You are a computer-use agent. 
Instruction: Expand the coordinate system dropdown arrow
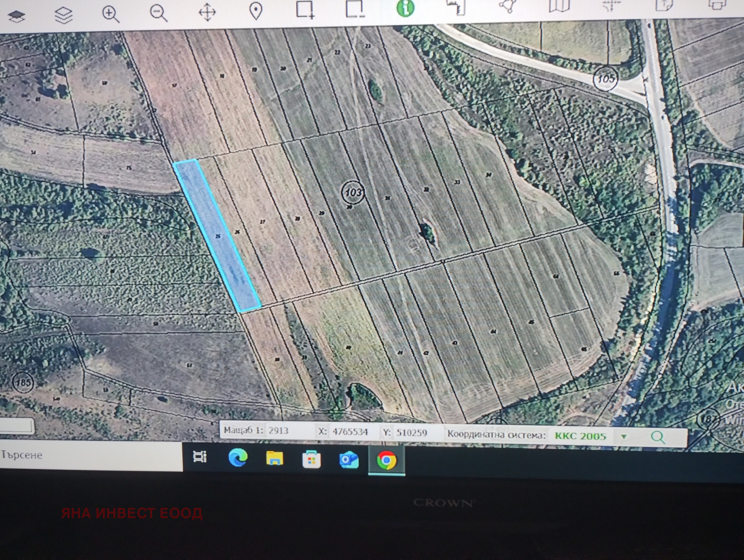[624, 436]
